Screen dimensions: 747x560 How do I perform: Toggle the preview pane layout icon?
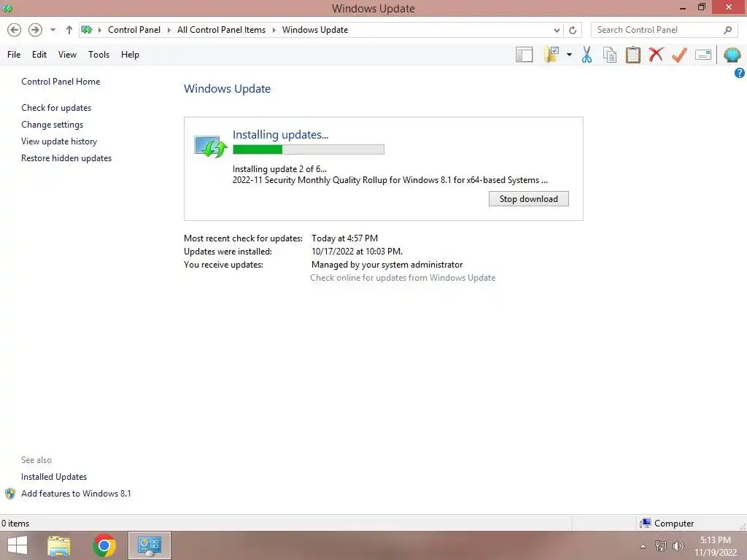524,55
